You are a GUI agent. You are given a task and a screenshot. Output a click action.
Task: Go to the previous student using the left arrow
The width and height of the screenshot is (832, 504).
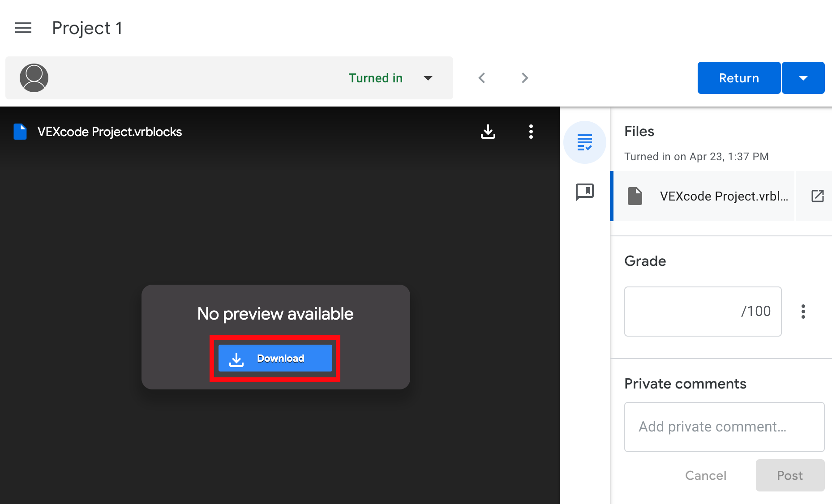coord(481,77)
